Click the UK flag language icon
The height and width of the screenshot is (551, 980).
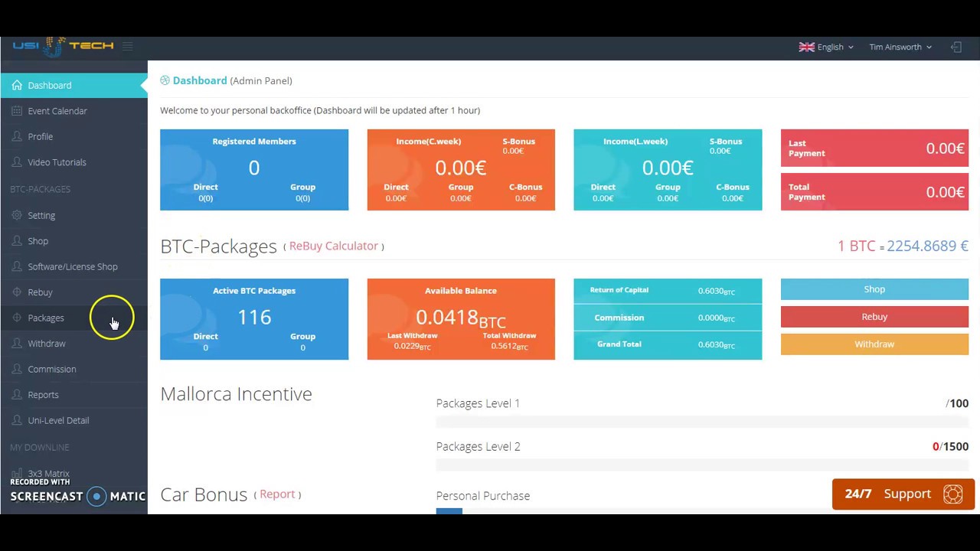807,47
